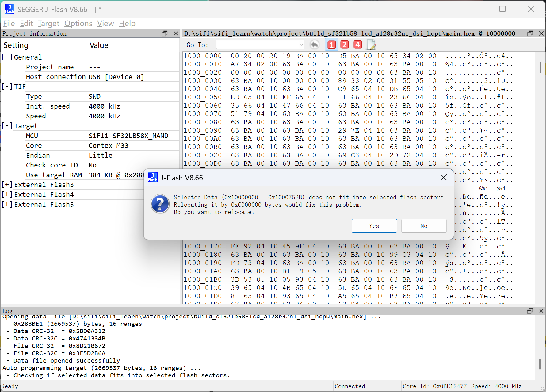Image resolution: width=546 pixels, height=392 pixels.
Task: Undock the Project information panel
Action: tap(165, 33)
